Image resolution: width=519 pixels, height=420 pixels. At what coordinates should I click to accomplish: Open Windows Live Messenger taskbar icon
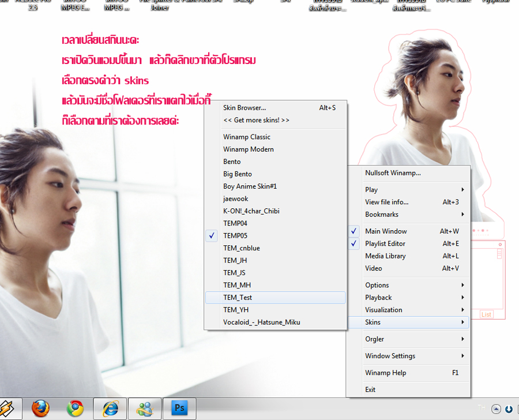145,408
